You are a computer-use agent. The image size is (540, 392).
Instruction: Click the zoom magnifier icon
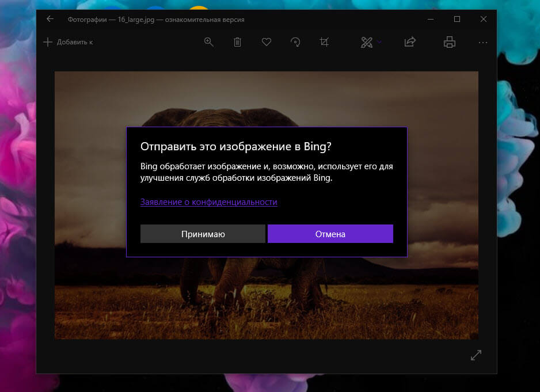click(209, 42)
